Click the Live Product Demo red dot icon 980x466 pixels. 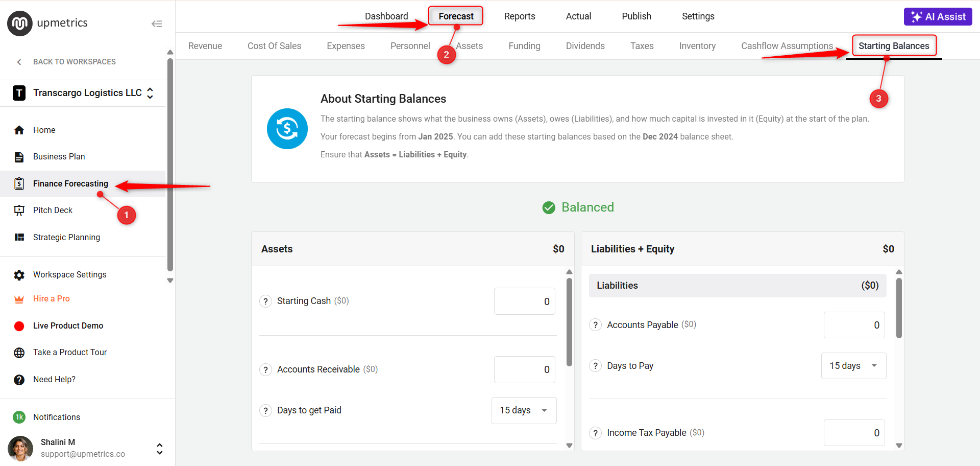pos(19,326)
